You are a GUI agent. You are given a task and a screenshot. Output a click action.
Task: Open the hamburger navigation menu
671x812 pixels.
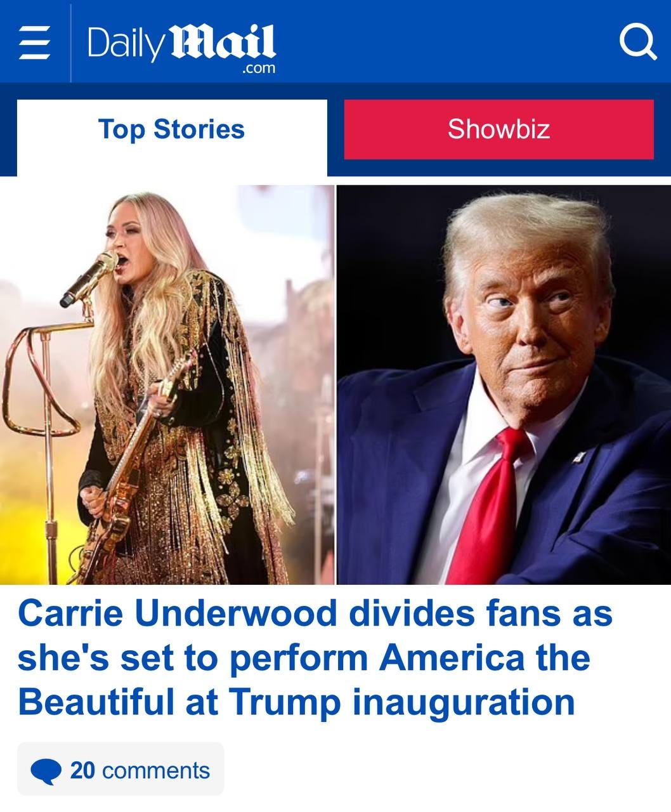coord(34,44)
